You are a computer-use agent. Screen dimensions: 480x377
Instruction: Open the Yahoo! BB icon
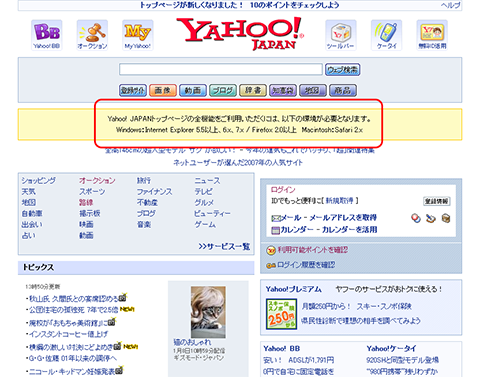click(x=47, y=35)
